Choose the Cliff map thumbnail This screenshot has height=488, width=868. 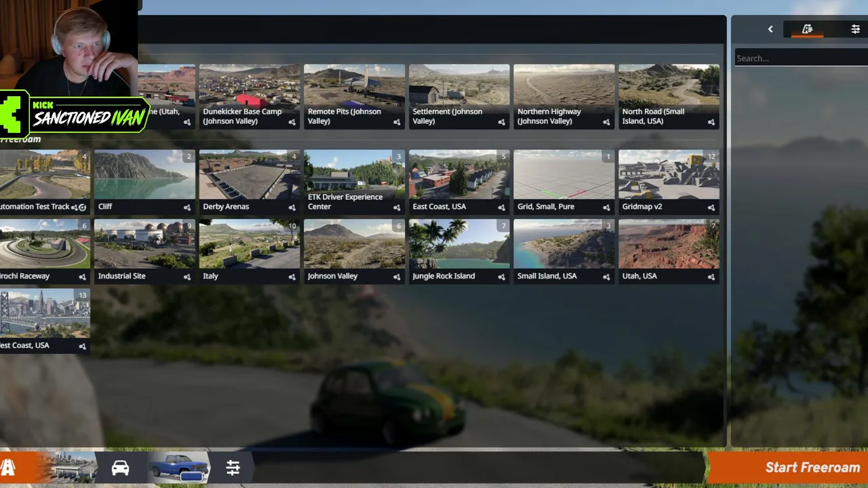144,174
